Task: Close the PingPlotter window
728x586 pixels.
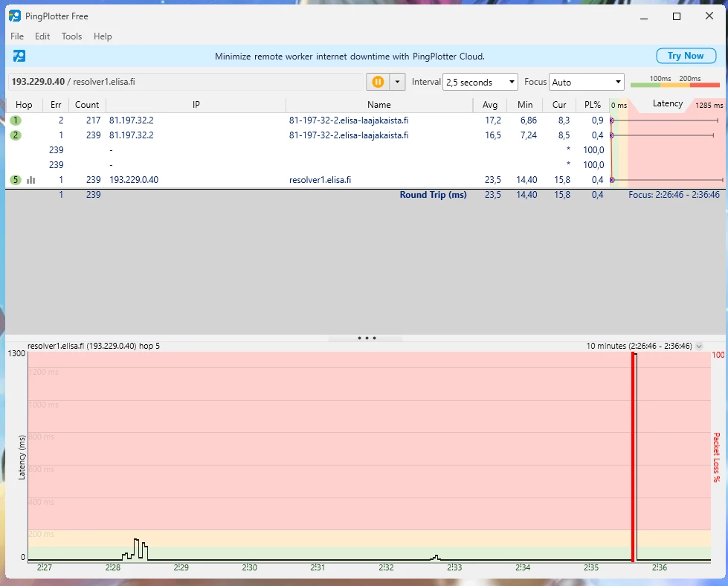Action: tap(709, 16)
